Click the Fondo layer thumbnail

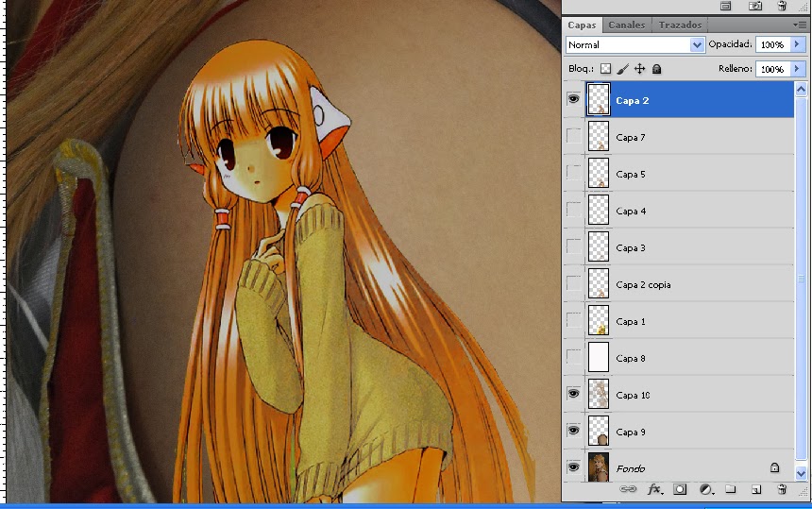598,467
